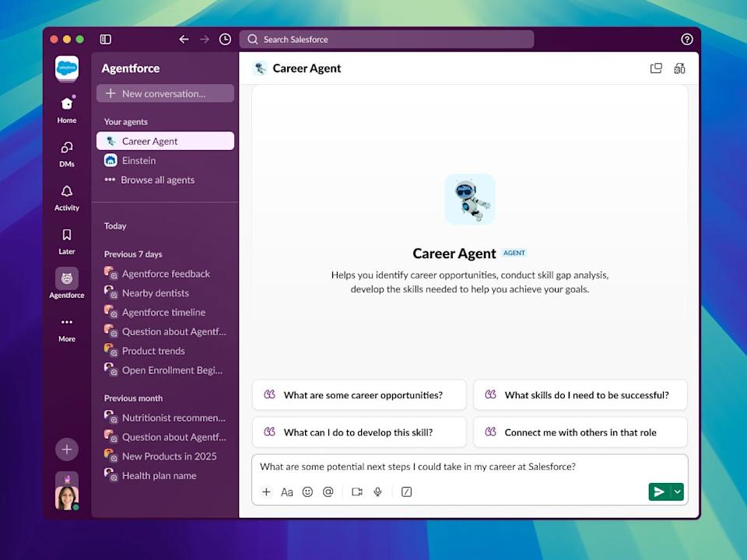The height and width of the screenshot is (560, 747).
Task: Open Question about Agentf... under Previous month
Action: point(165,437)
